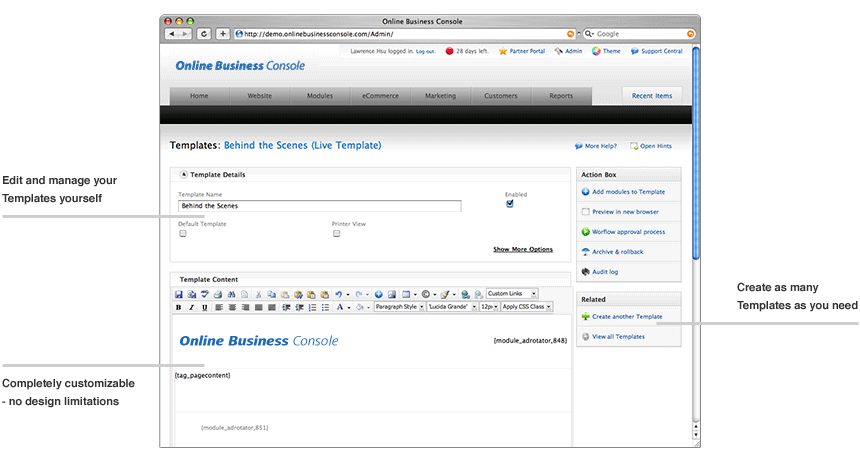Click the browser reload button
The width and height of the screenshot is (860, 468).
click(204, 33)
